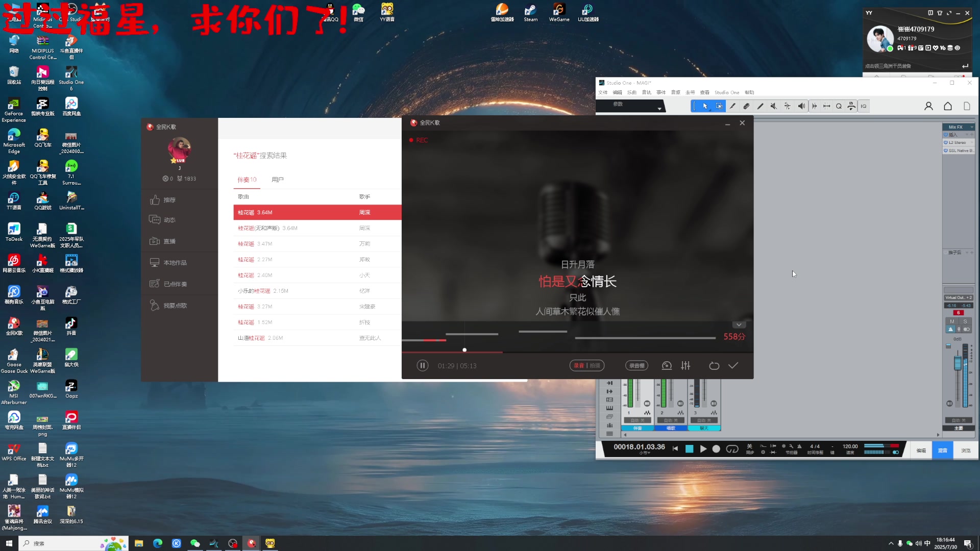The width and height of the screenshot is (980, 551).
Task: Select the Range tool in Studio One
Action: click(x=719, y=106)
